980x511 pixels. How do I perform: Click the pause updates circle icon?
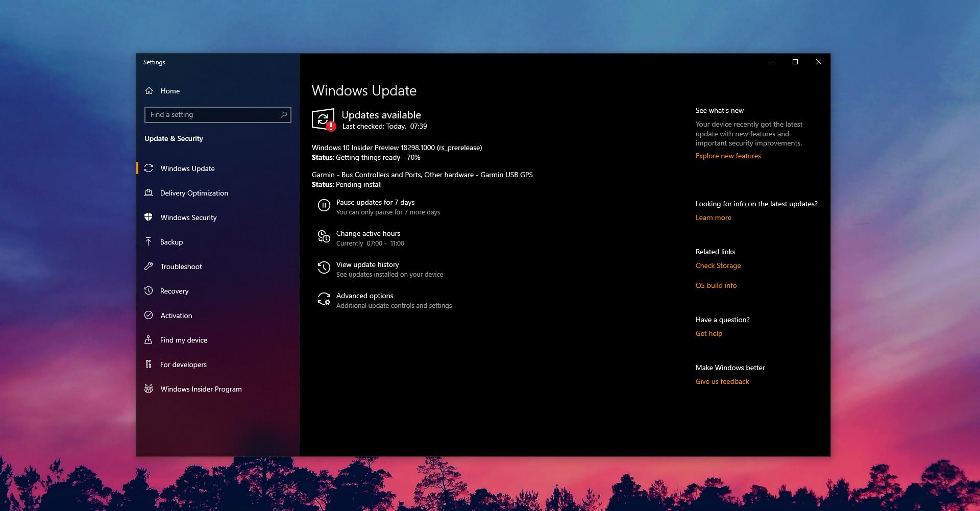tap(324, 205)
